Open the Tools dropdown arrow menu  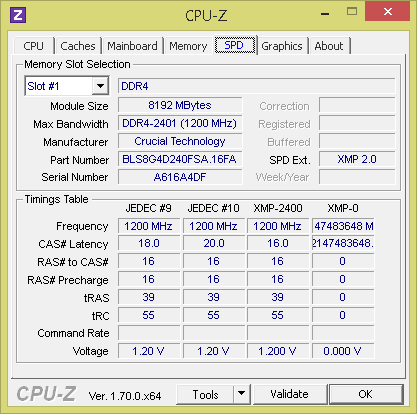tap(242, 394)
